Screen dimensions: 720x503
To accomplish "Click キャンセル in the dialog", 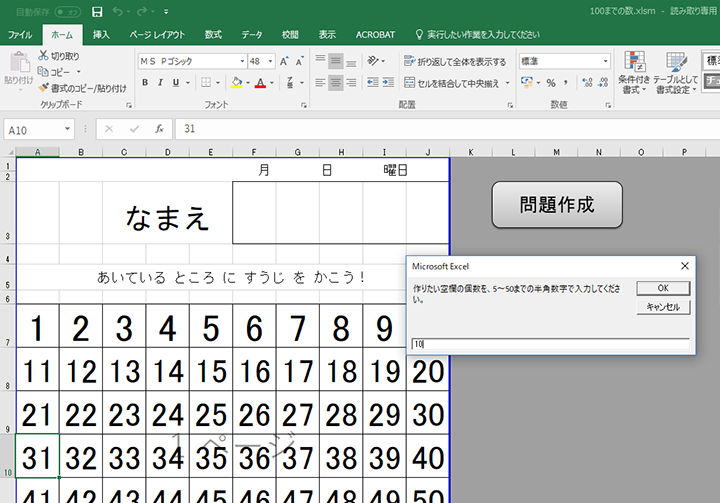I will 663,307.
